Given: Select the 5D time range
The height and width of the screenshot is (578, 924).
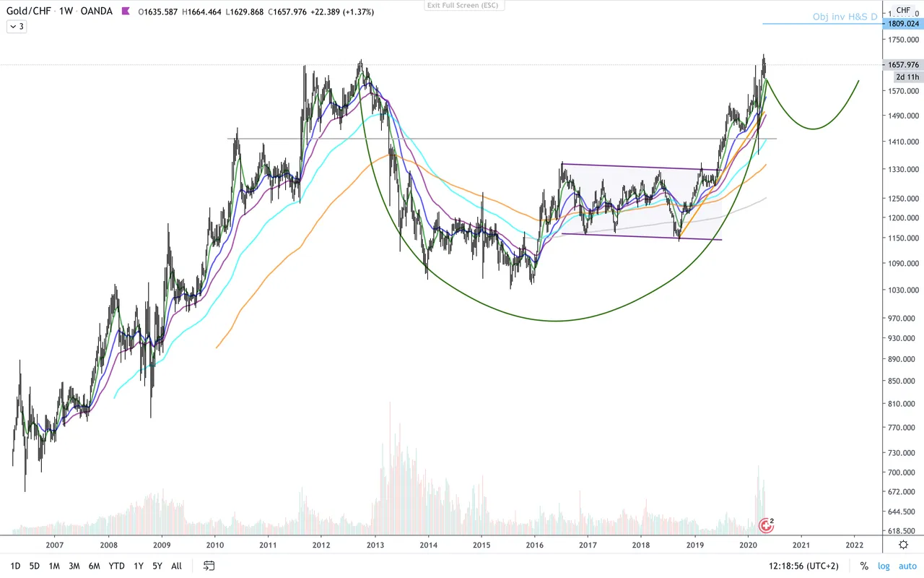Looking at the screenshot, I should tap(35, 566).
